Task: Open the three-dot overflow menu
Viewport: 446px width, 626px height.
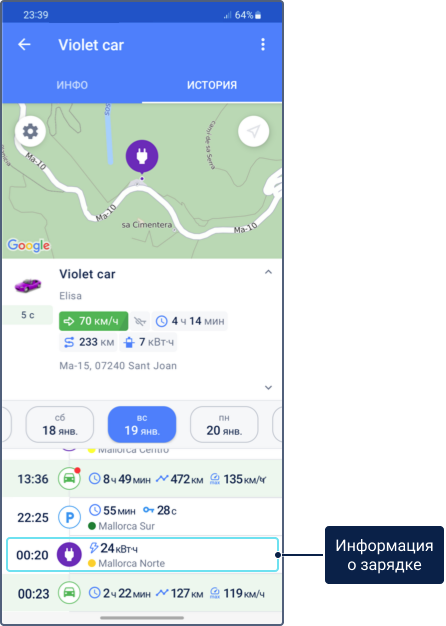Action: coord(263,44)
